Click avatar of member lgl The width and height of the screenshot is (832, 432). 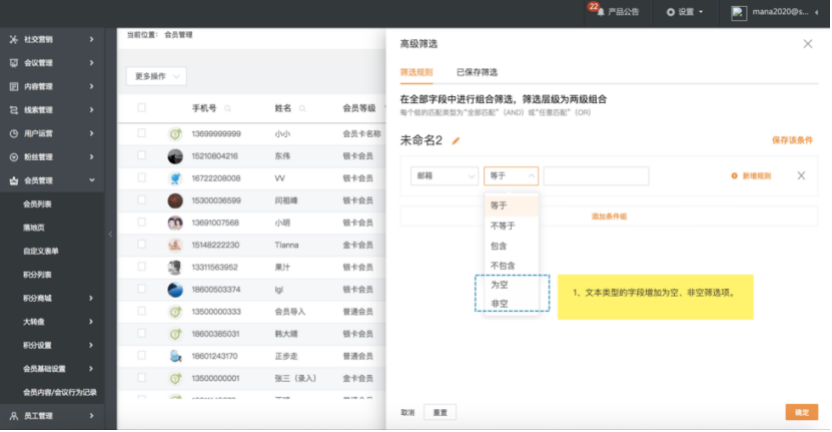pyautogui.click(x=175, y=290)
